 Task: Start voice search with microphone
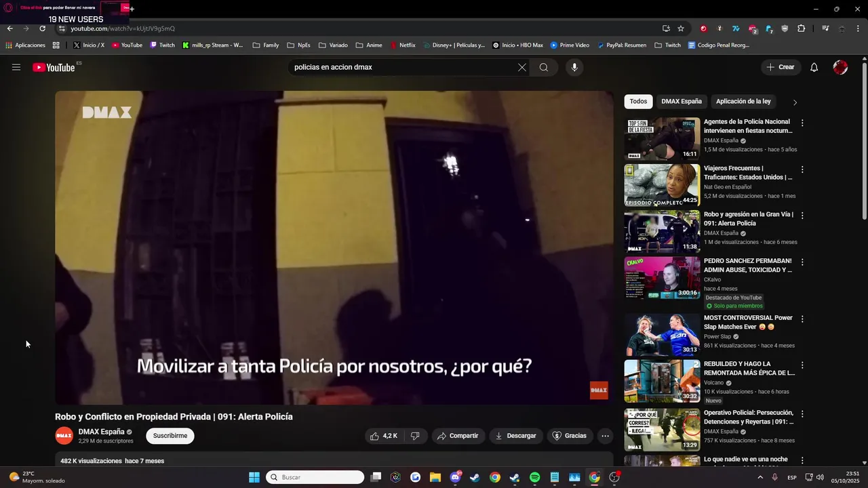574,67
